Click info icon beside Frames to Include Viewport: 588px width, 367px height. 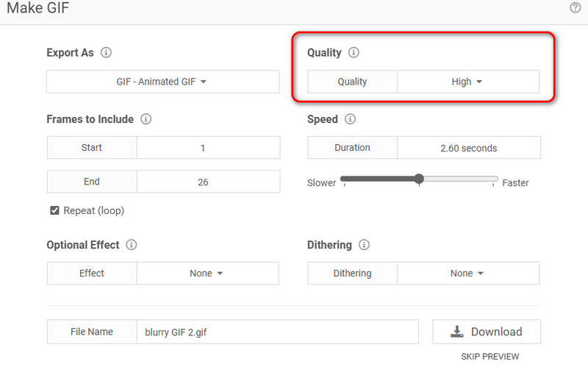click(x=146, y=119)
